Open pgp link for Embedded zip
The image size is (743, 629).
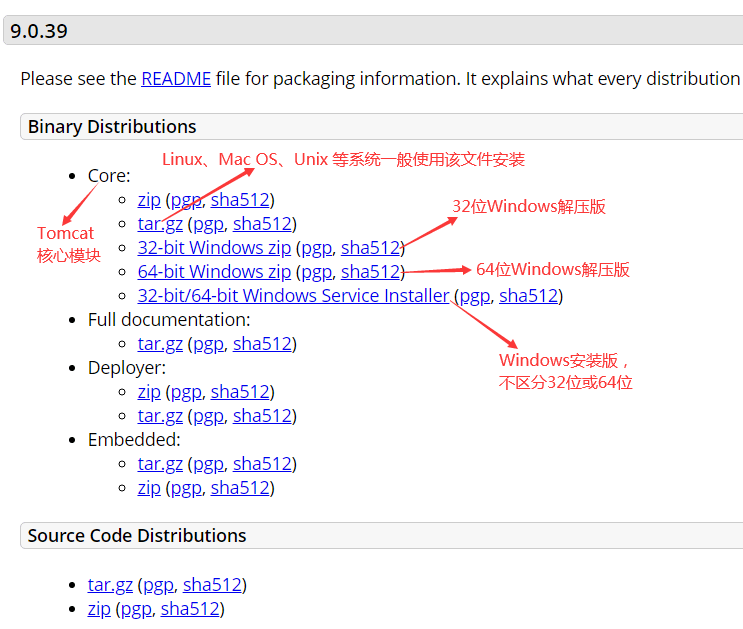coord(186,488)
